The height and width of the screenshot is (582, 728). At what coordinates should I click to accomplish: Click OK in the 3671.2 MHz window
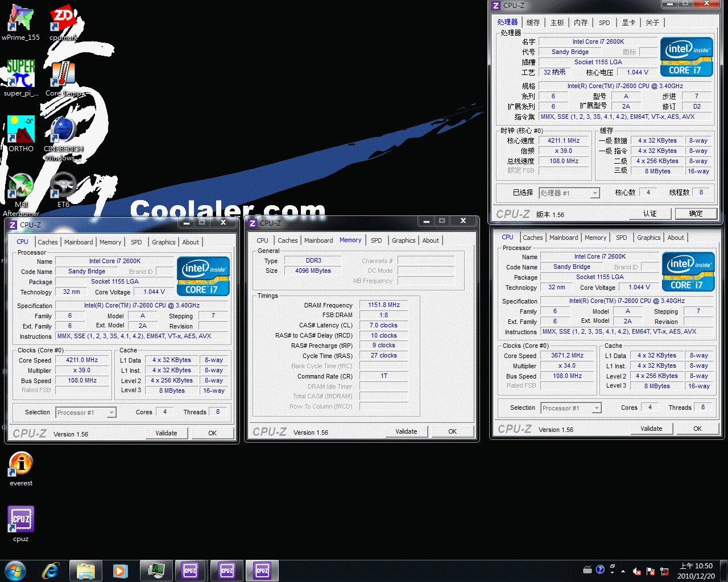697,429
